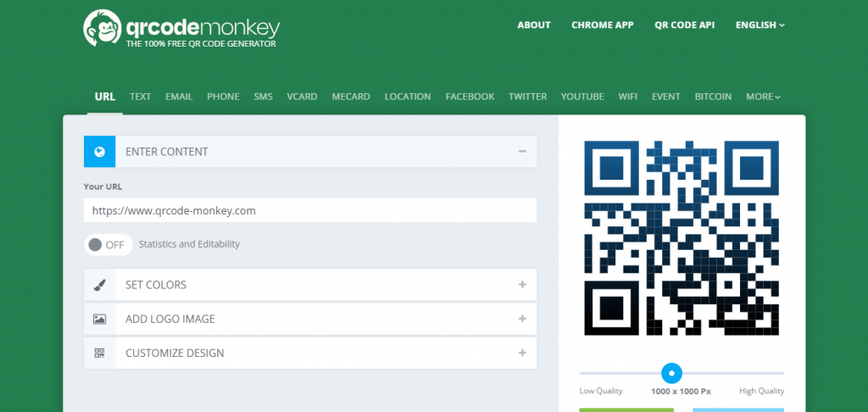The height and width of the screenshot is (412, 868).
Task: Open the About page link
Action: click(534, 25)
